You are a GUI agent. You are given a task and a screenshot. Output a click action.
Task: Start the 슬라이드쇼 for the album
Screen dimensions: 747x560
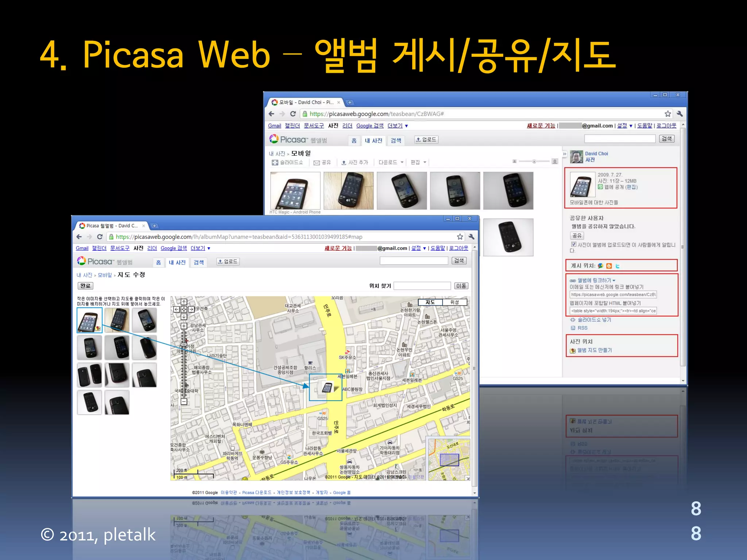[x=287, y=162]
